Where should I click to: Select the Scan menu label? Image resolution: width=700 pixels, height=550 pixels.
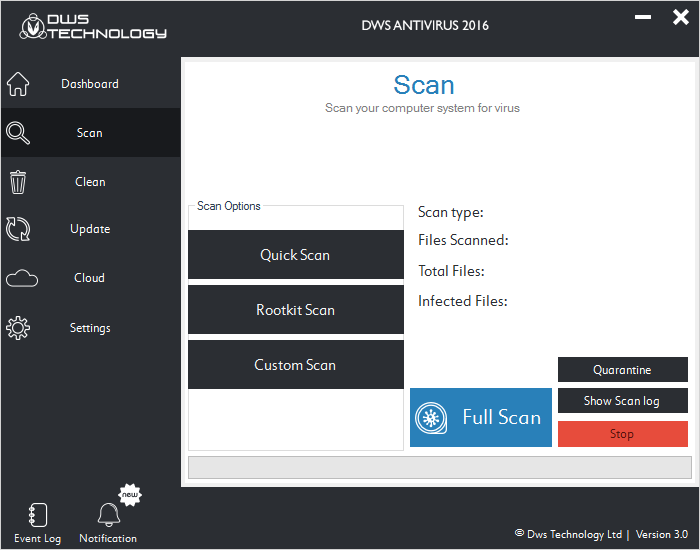[x=90, y=133]
